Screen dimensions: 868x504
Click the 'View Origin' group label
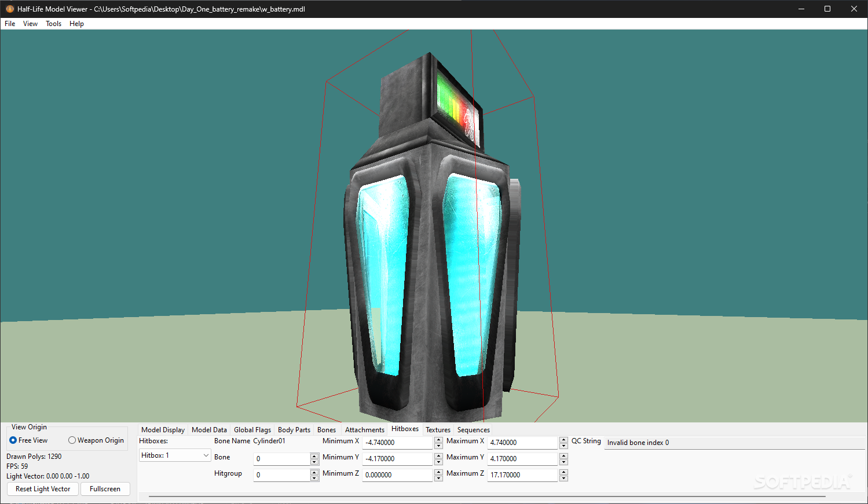[x=29, y=427]
